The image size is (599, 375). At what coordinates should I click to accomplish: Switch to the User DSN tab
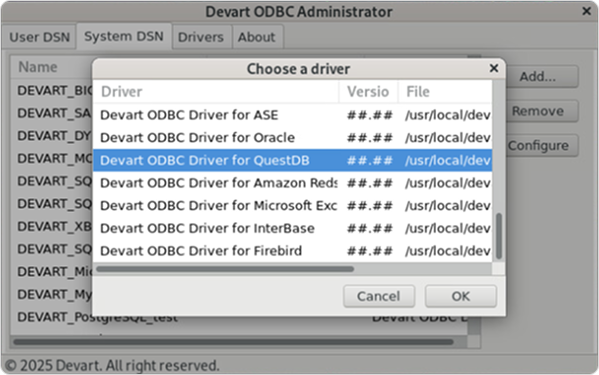[39, 37]
